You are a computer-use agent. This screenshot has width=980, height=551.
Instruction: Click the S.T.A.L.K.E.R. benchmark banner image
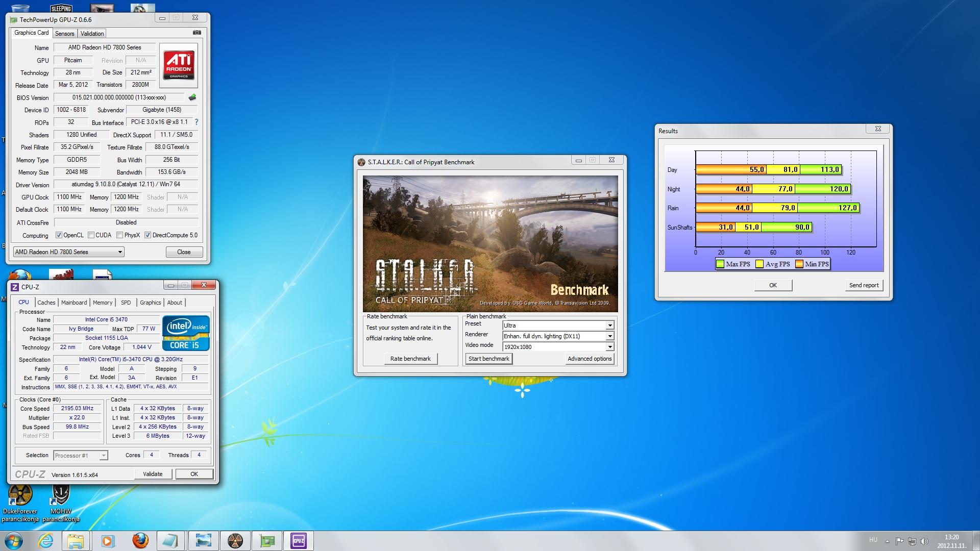pos(491,244)
